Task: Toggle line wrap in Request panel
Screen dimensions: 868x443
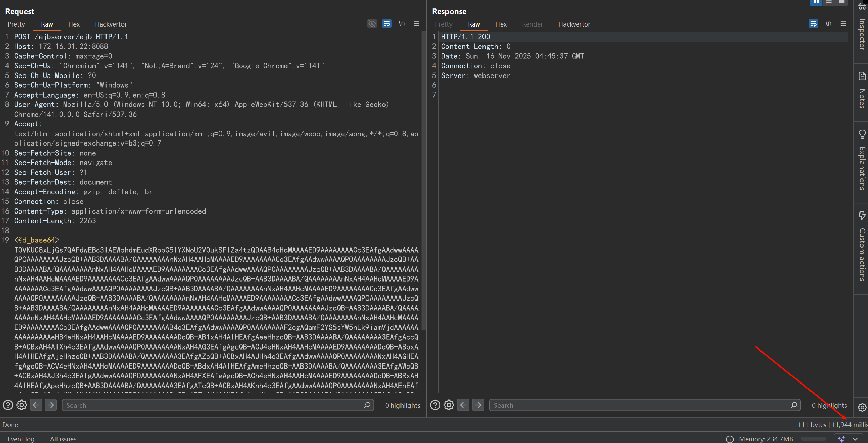Action: 387,23
